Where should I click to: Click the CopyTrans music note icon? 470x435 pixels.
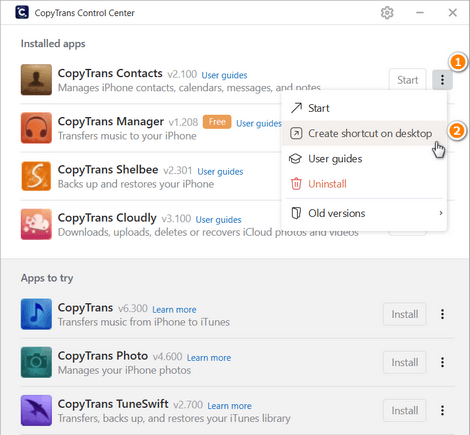point(36,314)
